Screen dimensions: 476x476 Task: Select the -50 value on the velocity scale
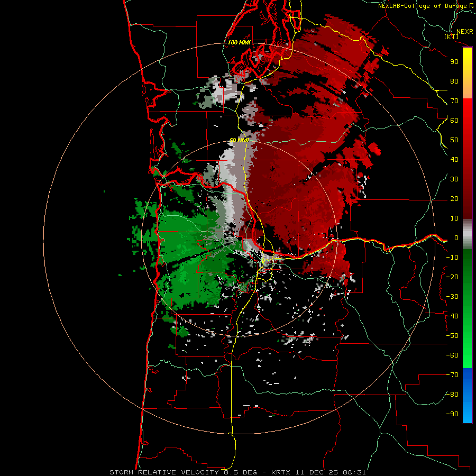[x=452, y=336]
